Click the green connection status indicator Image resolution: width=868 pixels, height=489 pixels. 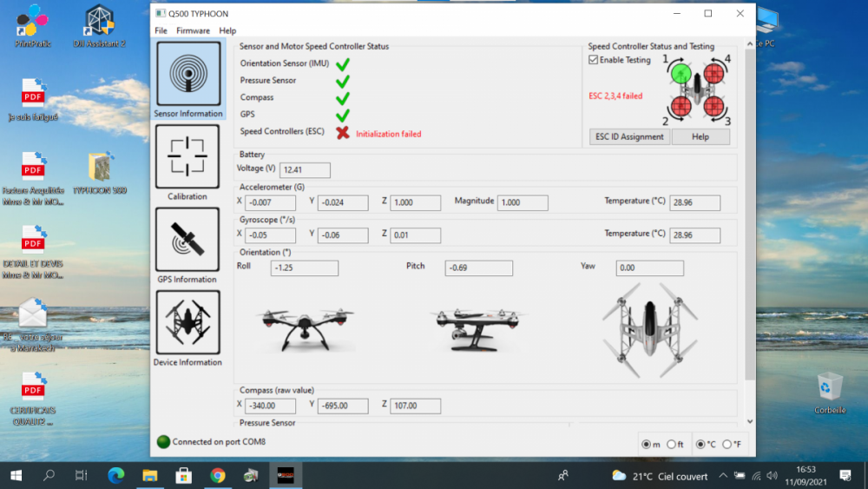tap(163, 441)
